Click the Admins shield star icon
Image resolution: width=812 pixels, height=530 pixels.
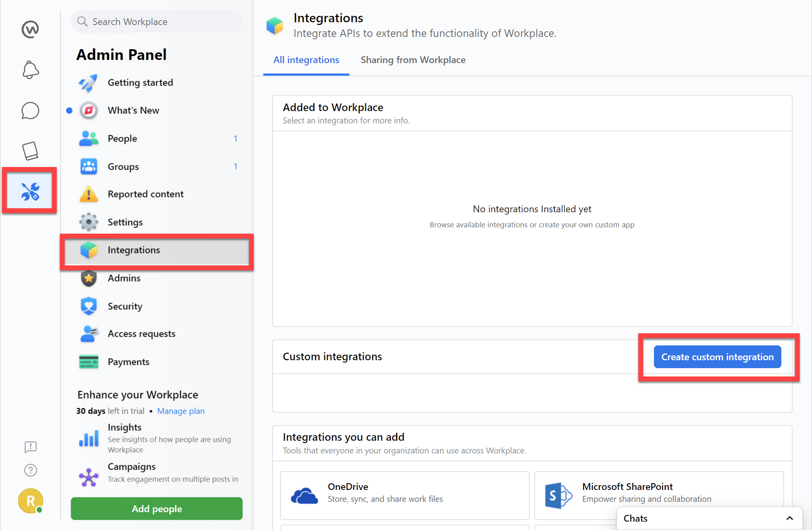[x=89, y=278]
